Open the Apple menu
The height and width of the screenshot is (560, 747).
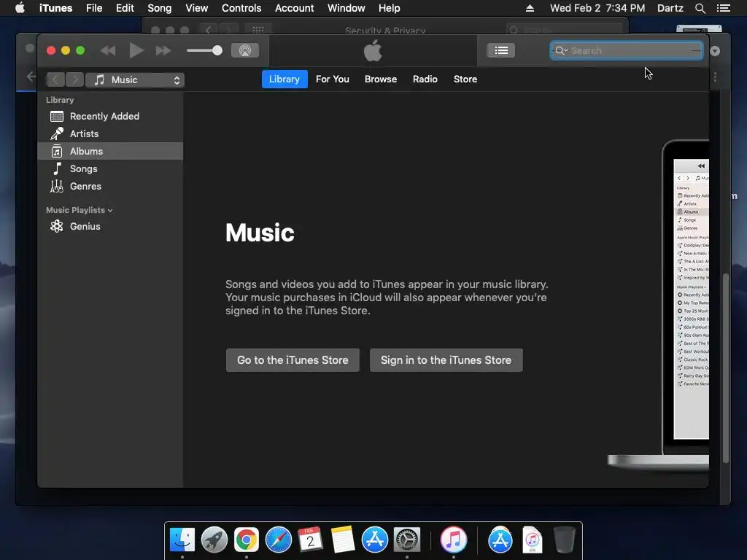tap(20, 8)
